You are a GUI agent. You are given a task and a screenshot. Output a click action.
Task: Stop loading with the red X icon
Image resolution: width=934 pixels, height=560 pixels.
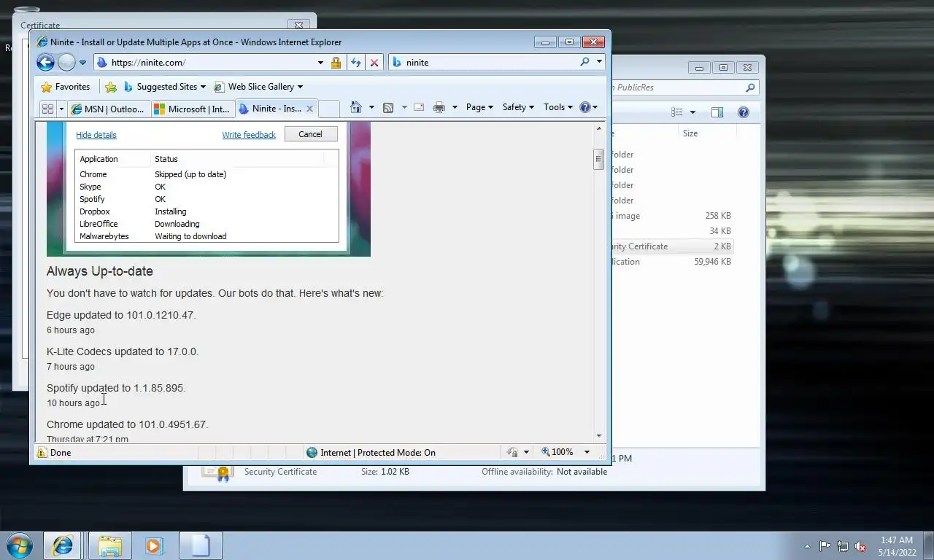[x=374, y=63]
